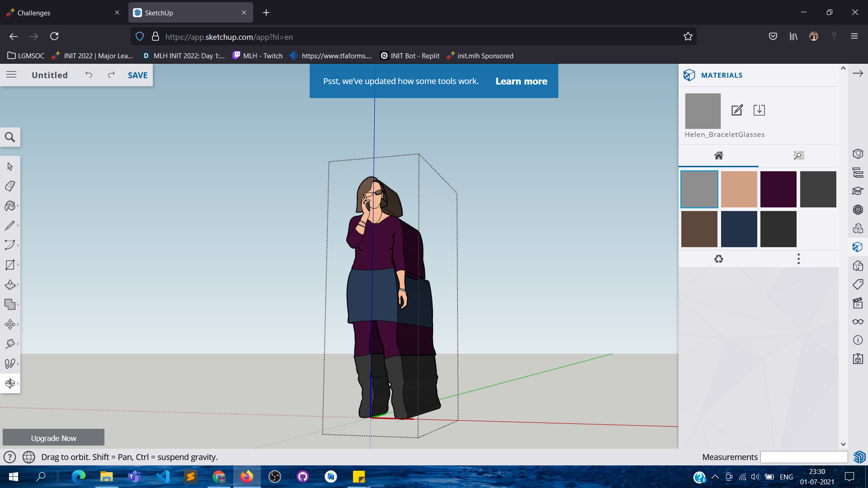Switch to the In Model materials tab
Screen dimensions: 868x488
720,155
